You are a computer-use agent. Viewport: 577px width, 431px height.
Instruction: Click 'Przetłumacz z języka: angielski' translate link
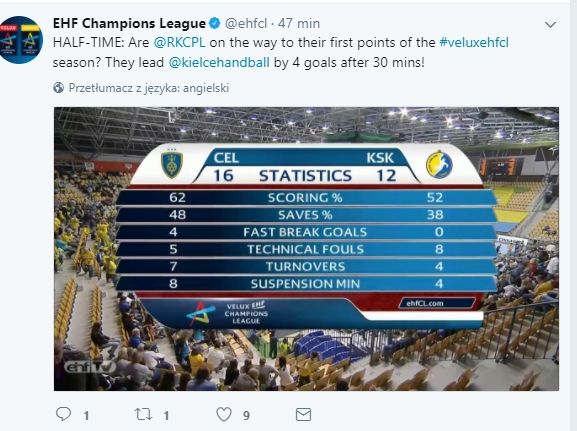(149, 88)
